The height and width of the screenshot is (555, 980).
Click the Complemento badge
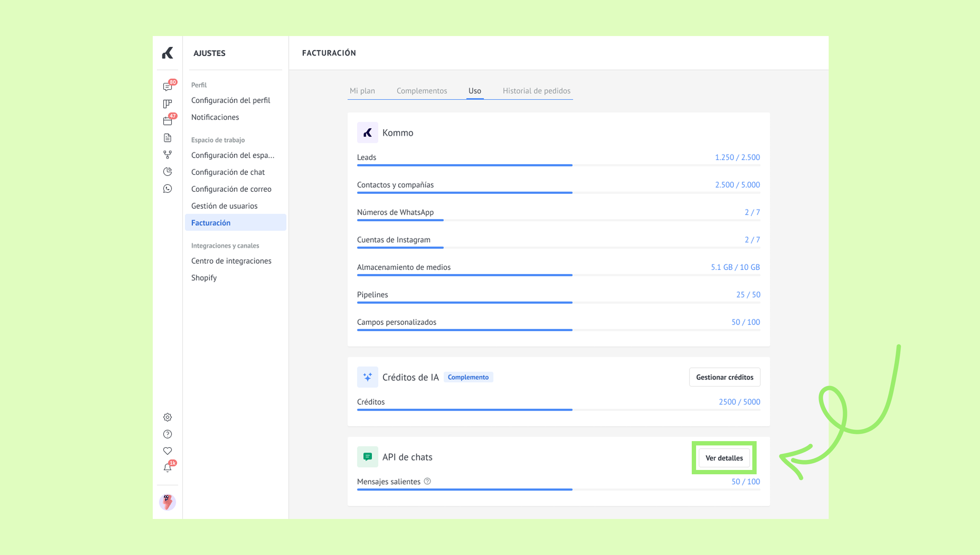click(468, 377)
